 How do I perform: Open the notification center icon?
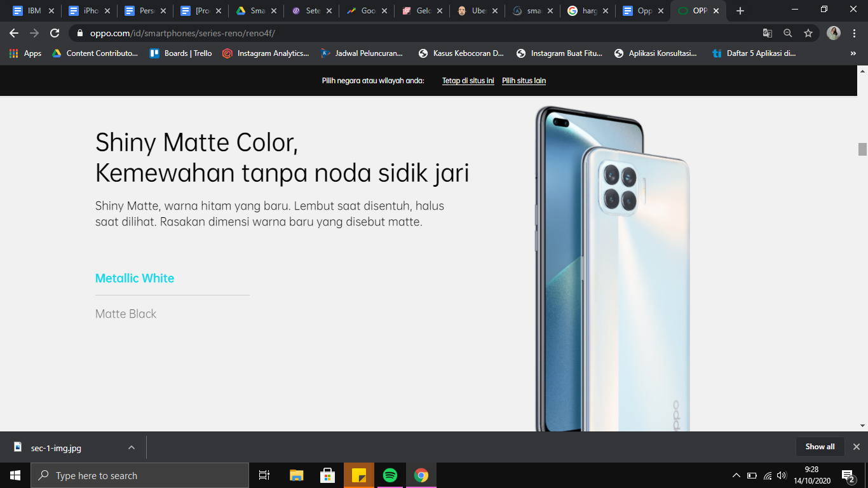tap(848, 475)
